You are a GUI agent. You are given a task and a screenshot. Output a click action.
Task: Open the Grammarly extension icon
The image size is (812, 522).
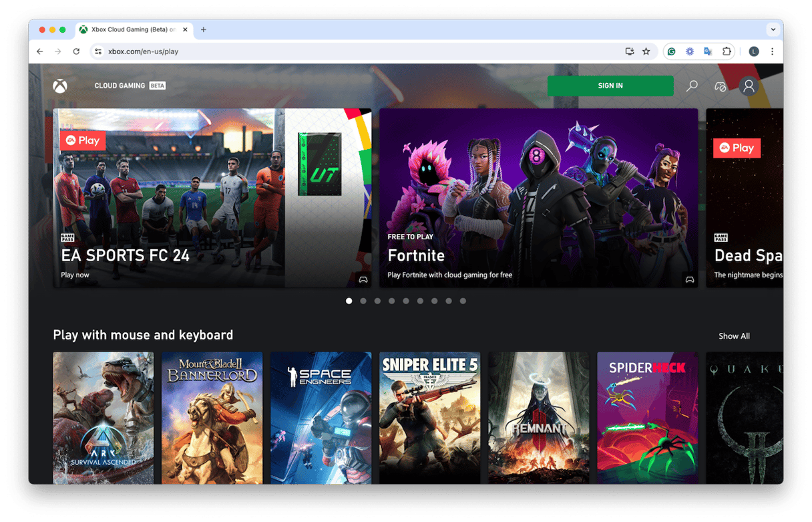672,51
